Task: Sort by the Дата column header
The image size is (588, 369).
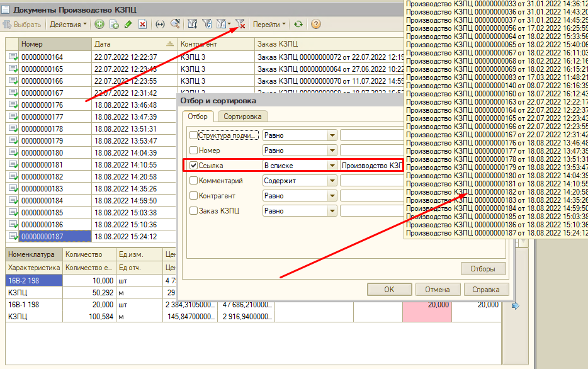Action: pos(134,44)
